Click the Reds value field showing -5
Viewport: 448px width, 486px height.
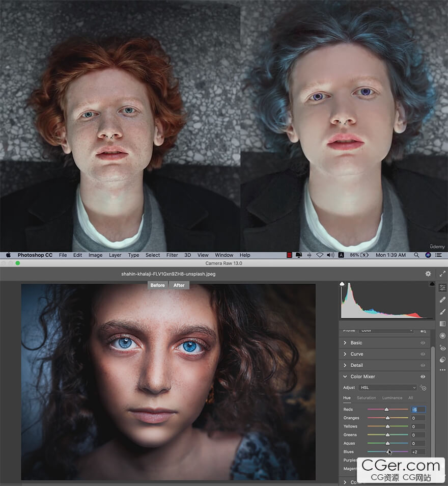pyautogui.click(x=418, y=410)
